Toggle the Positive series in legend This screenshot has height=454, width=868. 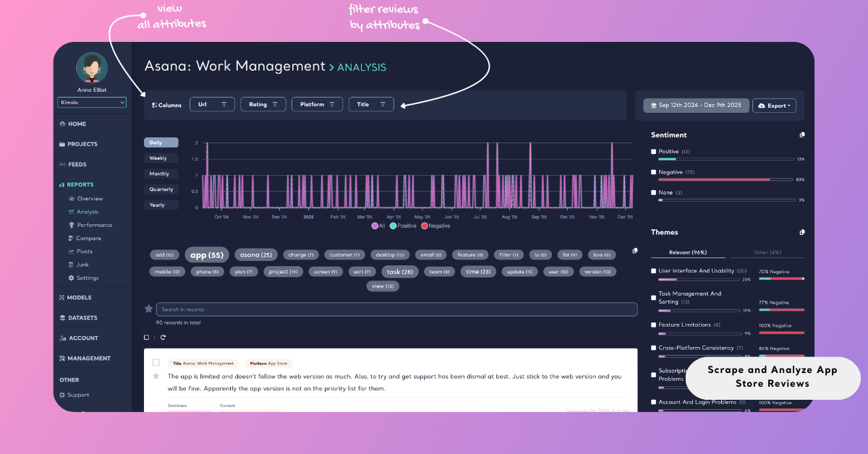point(404,226)
